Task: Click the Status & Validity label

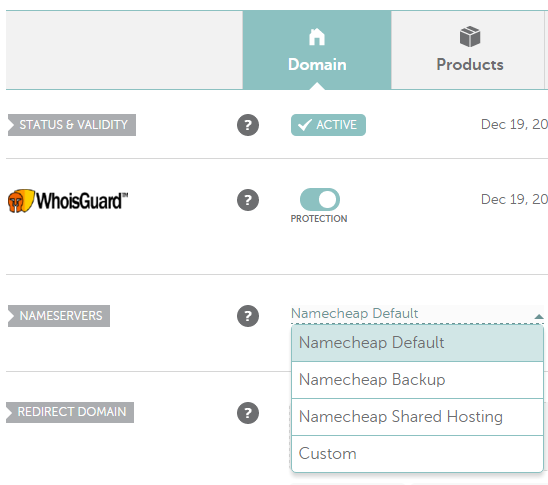Action: click(x=72, y=125)
